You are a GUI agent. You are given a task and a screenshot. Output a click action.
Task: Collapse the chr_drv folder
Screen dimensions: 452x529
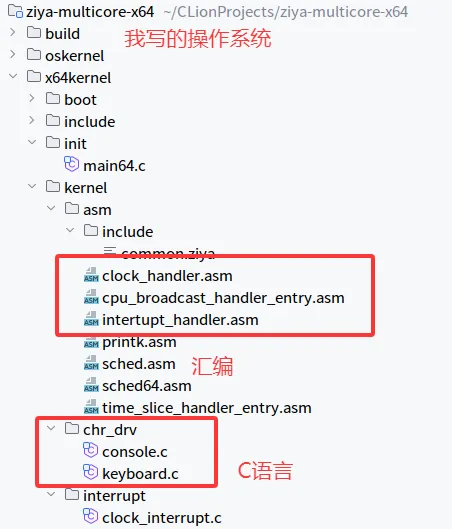tap(51, 428)
